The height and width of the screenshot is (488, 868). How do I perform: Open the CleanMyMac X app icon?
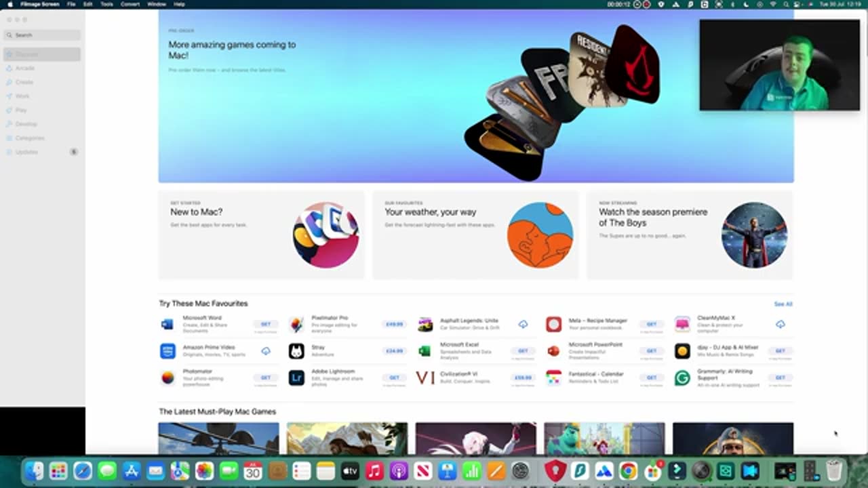[x=682, y=324]
